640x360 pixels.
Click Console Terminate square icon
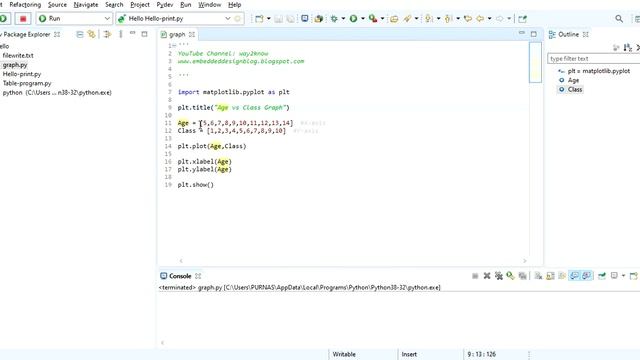click(475, 276)
